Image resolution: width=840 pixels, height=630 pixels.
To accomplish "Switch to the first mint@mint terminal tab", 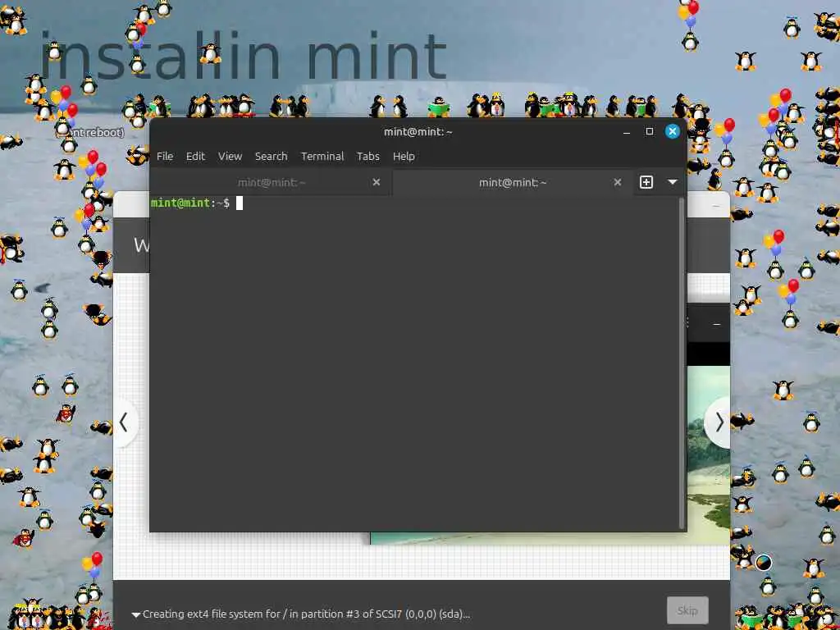I will tap(271, 182).
